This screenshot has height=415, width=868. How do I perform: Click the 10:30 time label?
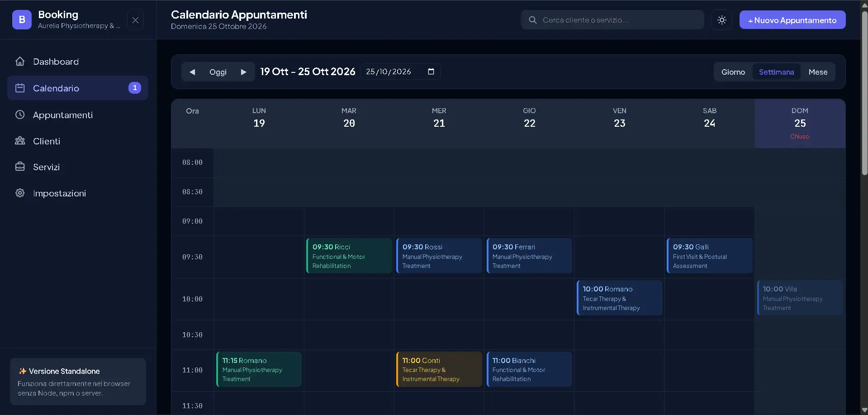pyautogui.click(x=192, y=335)
